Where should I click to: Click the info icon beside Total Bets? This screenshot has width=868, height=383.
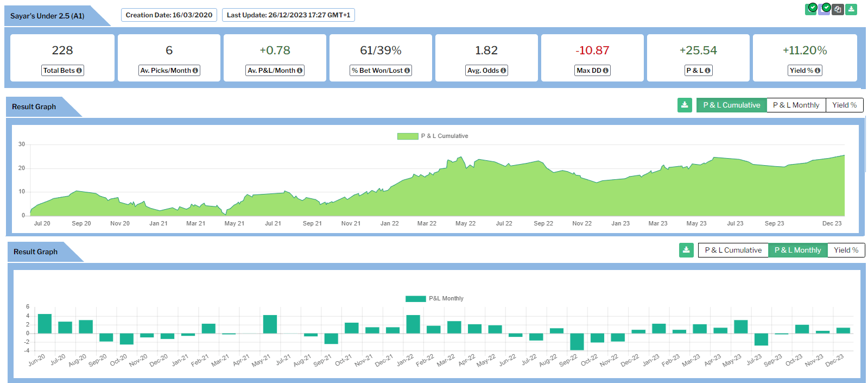pyautogui.click(x=79, y=71)
